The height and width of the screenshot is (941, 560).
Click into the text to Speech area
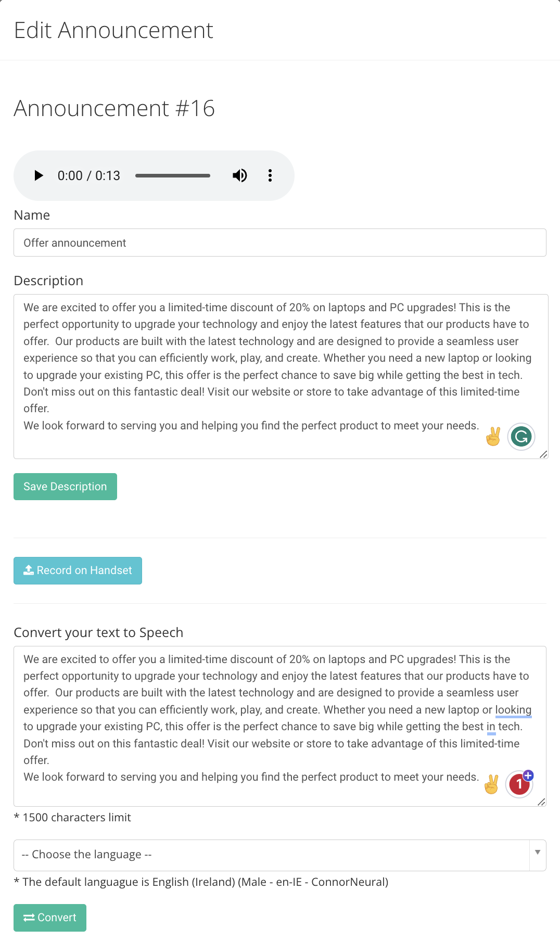[280, 726]
